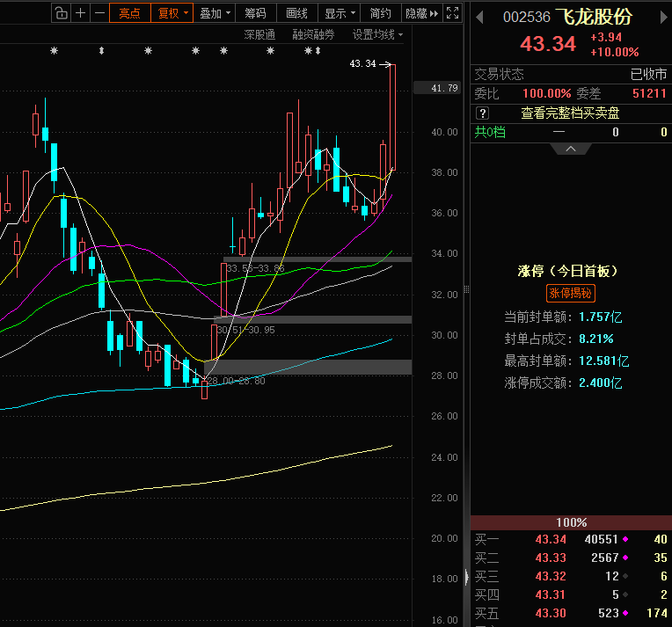
Task: Click the +3.94 change value
Action: click(x=606, y=37)
